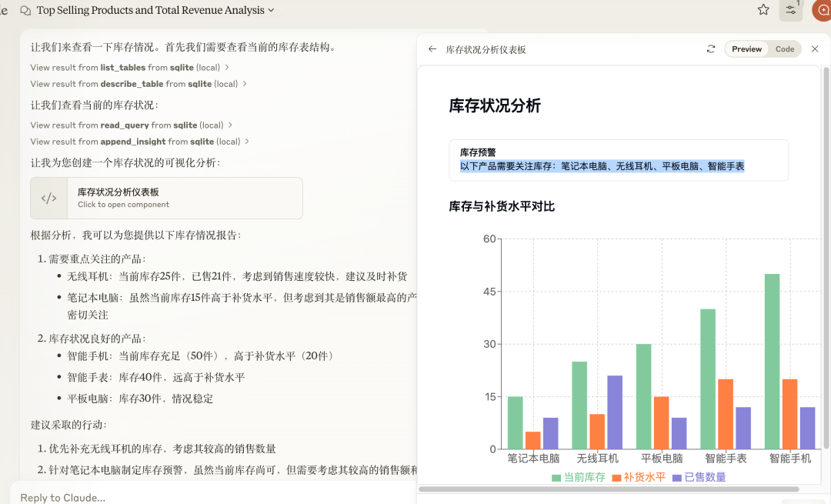Click the back arrow in the artifact panel
The height and width of the screenshot is (504, 831).
(x=431, y=48)
